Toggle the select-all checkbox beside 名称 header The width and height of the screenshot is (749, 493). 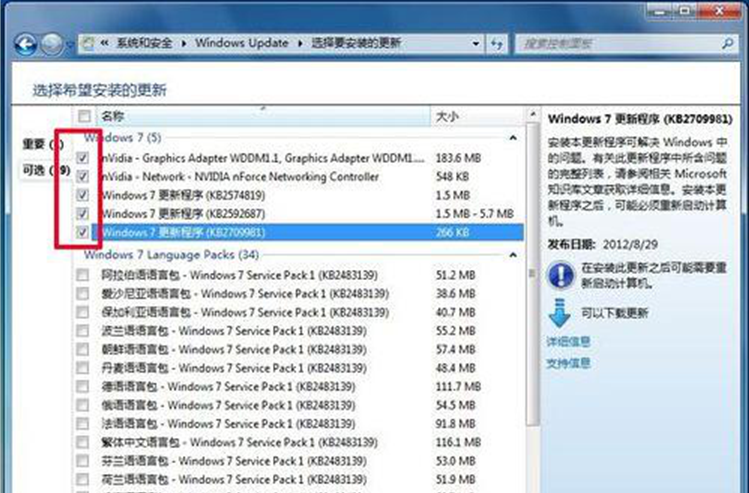(82, 116)
